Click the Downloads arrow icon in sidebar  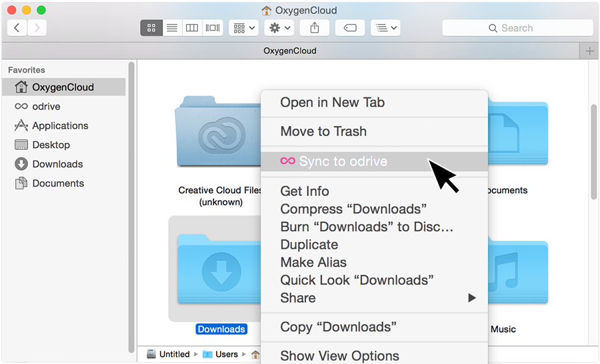click(x=21, y=164)
